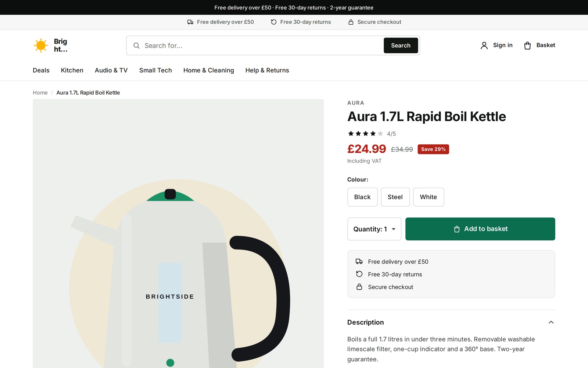Open the Kitchen category
This screenshot has height=368, width=588.
pos(72,70)
